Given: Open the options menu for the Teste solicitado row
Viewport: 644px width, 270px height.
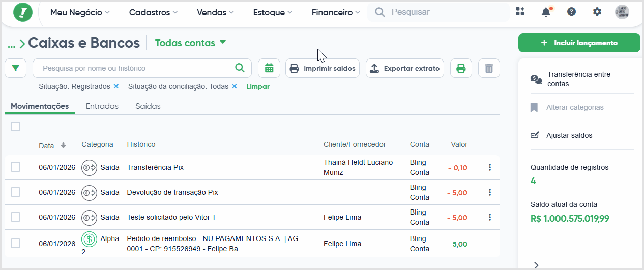Looking at the screenshot, I should (x=490, y=217).
